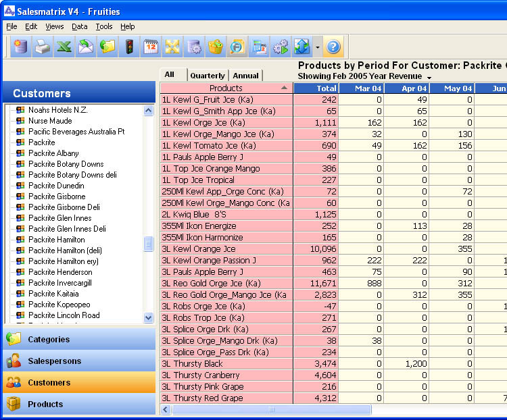This screenshot has height=420, width=507.
Task: Select the 2L Kwiq Blue 8'S product row
Action: (x=226, y=215)
